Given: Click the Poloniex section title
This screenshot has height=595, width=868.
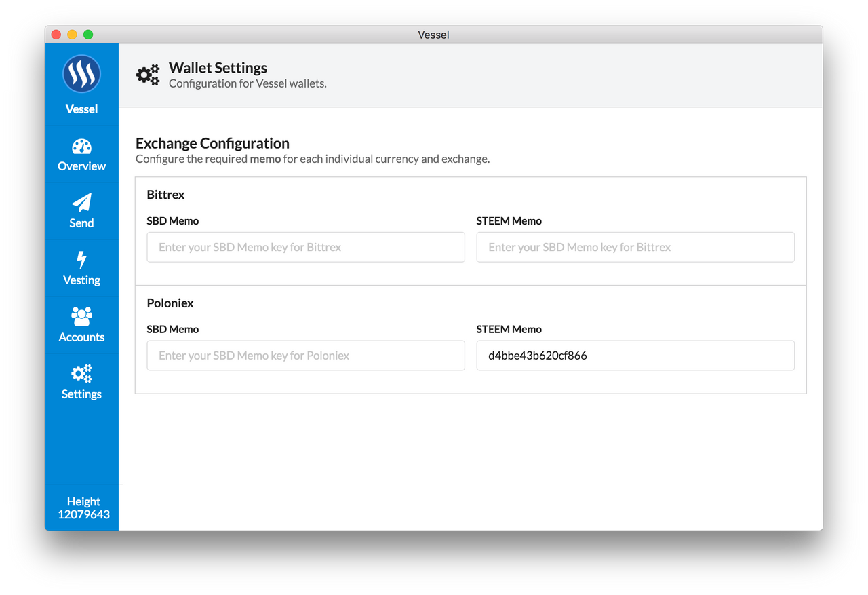Looking at the screenshot, I should pos(170,303).
